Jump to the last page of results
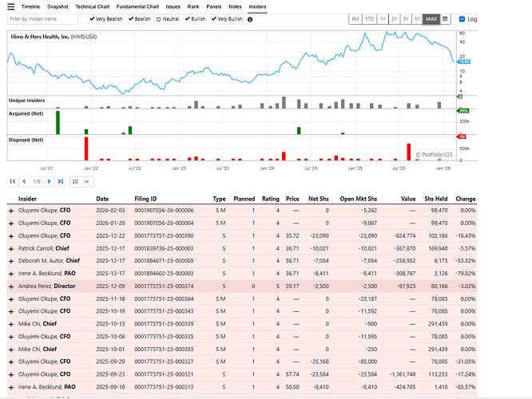The height and width of the screenshot is (399, 532). click(x=60, y=181)
